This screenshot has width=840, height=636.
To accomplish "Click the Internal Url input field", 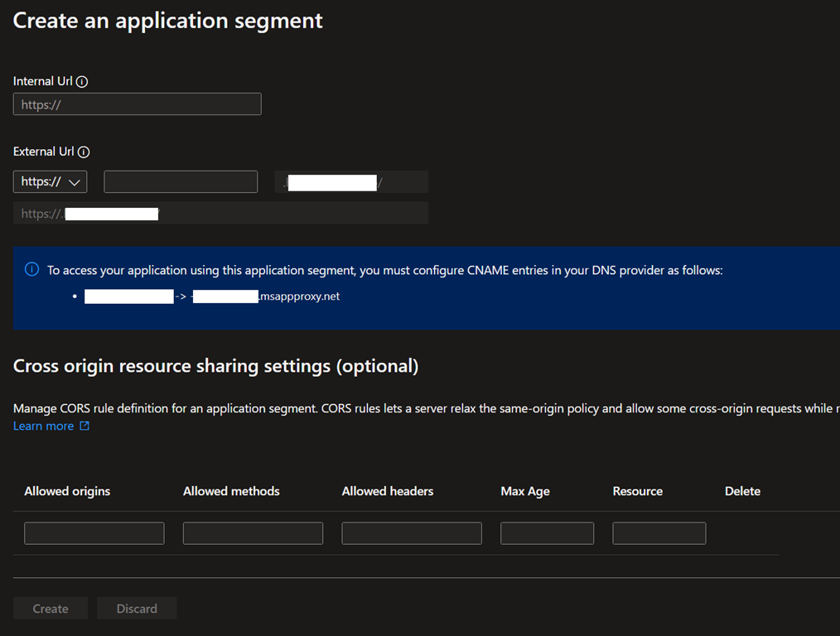I will (x=138, y=104).
